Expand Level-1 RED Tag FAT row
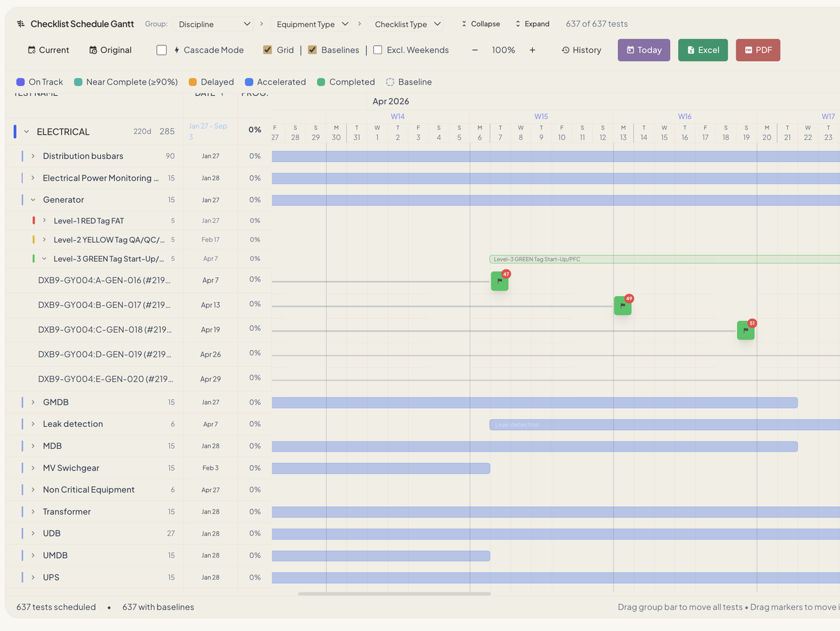The image size is (840, 631). click(44, 221)
